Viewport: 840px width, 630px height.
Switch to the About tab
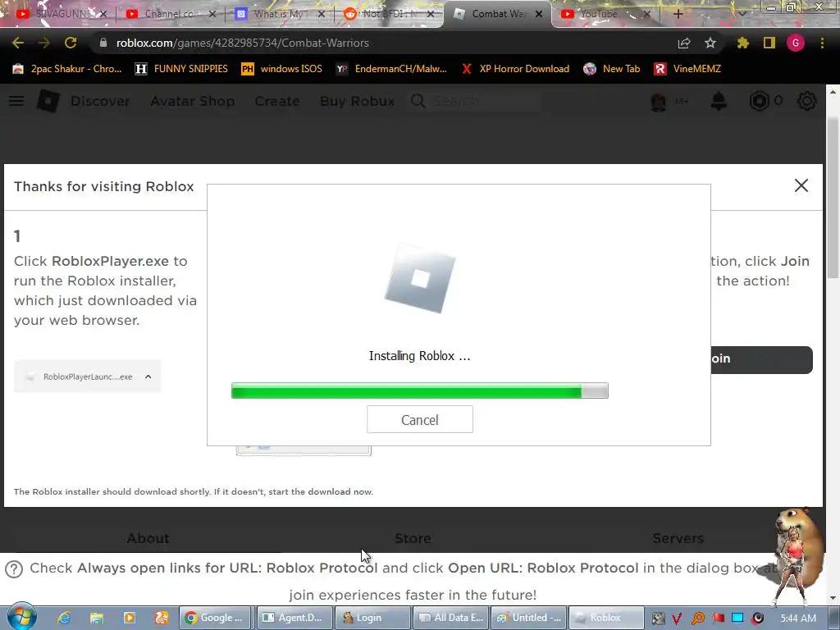tap(148, 538)
